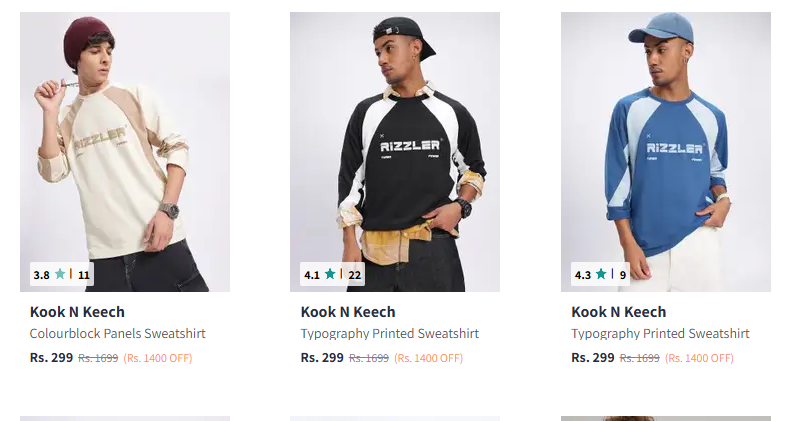Click the rightmost product's Typography Printed Sweatshirt title
The image size is (786, 421).
point(660,333)
